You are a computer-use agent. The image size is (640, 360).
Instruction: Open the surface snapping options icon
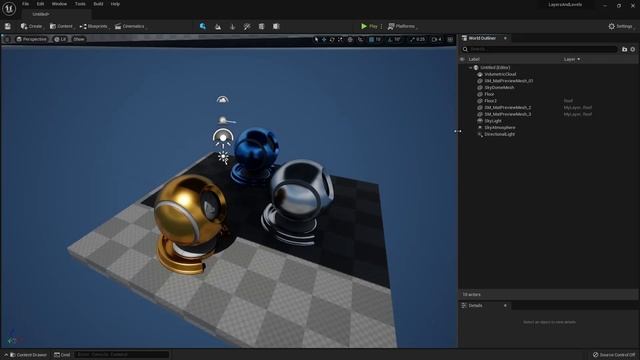(360, 40)
